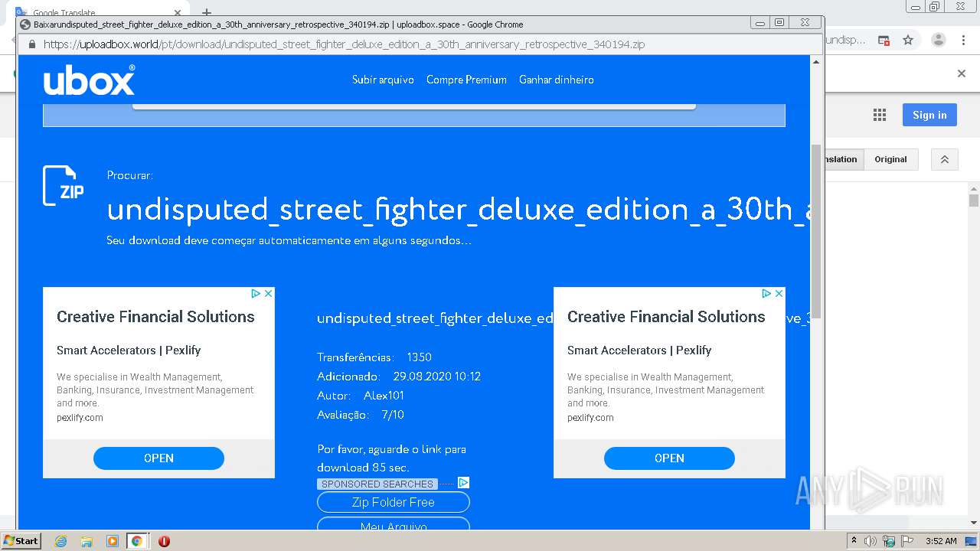Viewport: 980px width, 551px height.
Task: Click the popup address bar URL
Action: [x=345, y=44]
